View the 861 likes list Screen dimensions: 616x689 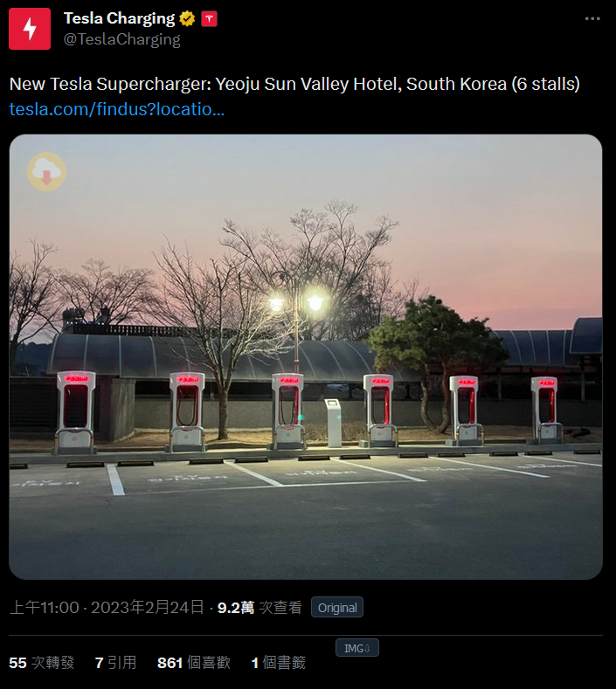(x=194, y=663)
